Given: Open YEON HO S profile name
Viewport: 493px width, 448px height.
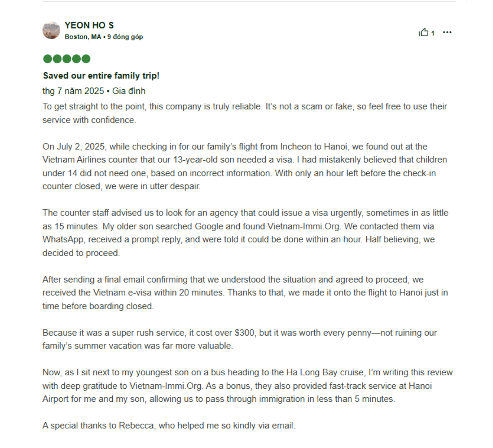Looking at the screenshot, I should [x=89, y=25].
